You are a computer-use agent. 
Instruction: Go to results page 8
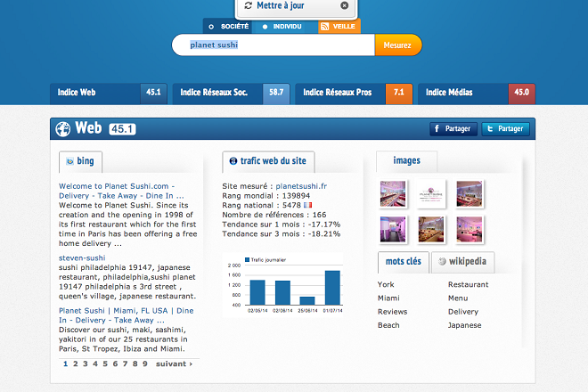coord(135,363)
